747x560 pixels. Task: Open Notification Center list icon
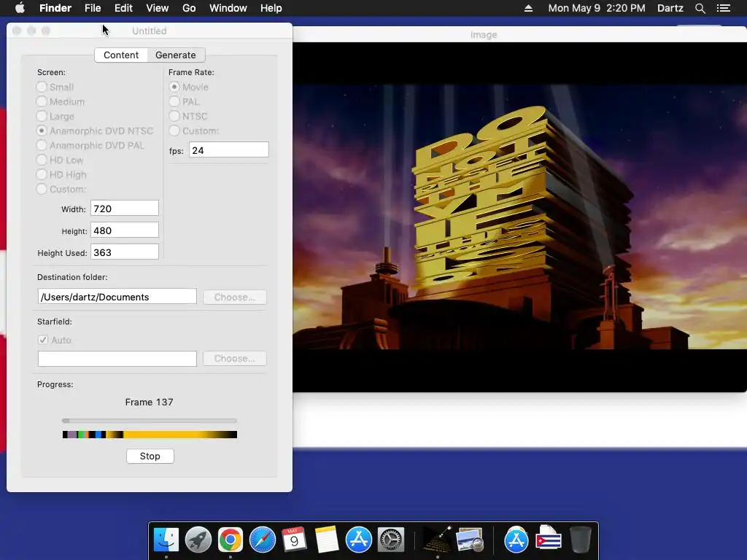point(724,8)
